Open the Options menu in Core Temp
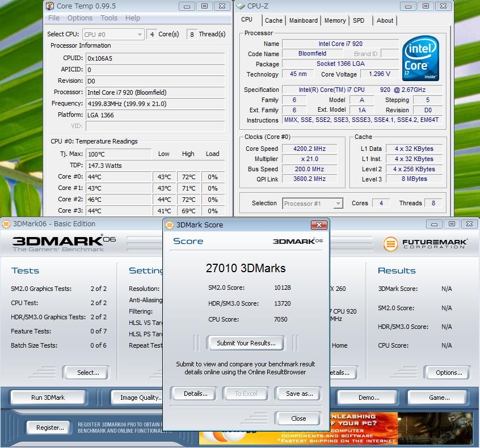This screenshot has width=480, height=448. pyautogui.click(x=80, y=18)
